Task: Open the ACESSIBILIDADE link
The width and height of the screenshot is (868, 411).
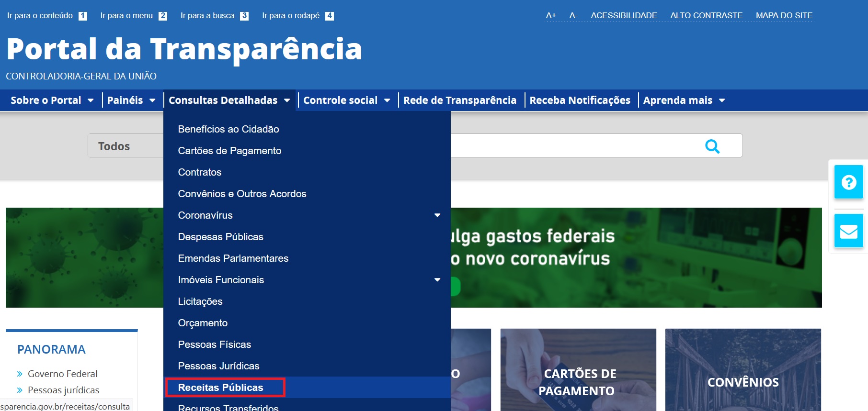Action: (624, 15)
